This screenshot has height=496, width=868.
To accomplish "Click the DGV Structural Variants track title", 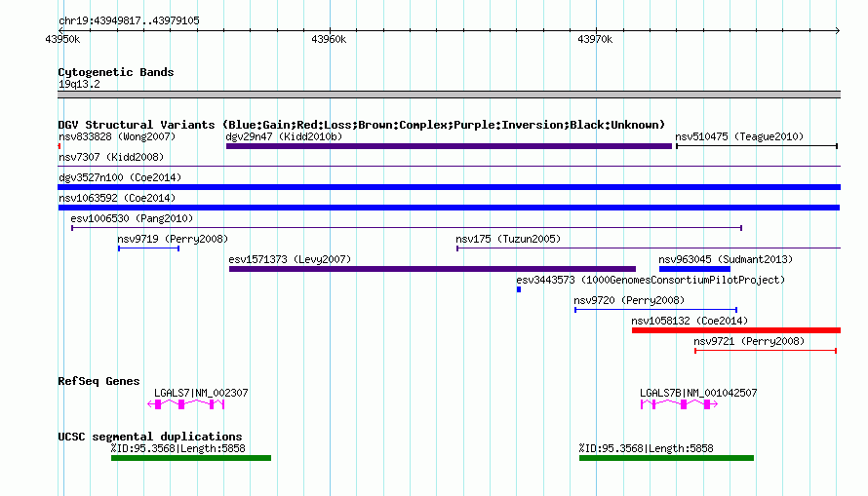I will point(362,125).
